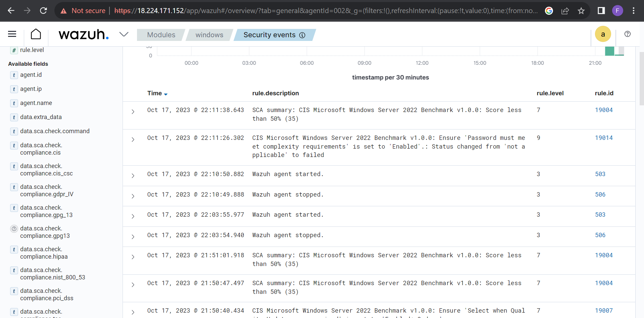Sort by rule.id column header
The height and width of the screenshot is (318, 644).
coord(604,93)
